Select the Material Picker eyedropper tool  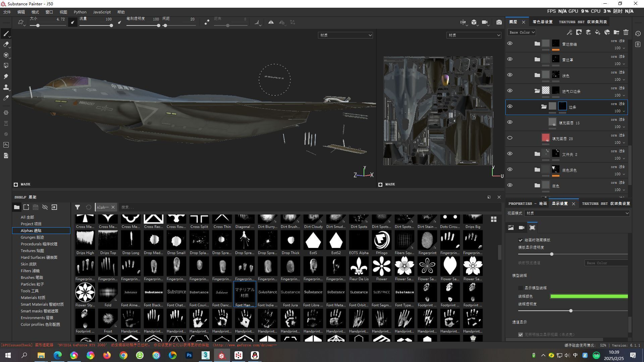coord(6,98)
